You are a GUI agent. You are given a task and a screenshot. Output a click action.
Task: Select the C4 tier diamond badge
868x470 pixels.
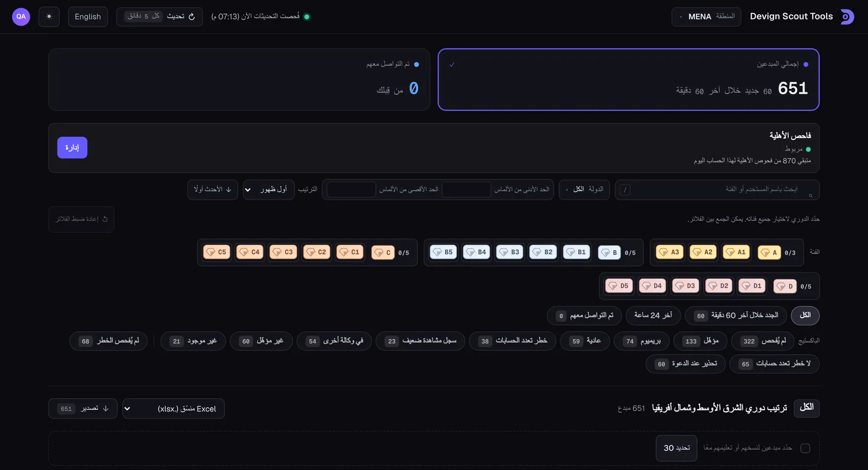pyautogui.click(x=250, y=252)
